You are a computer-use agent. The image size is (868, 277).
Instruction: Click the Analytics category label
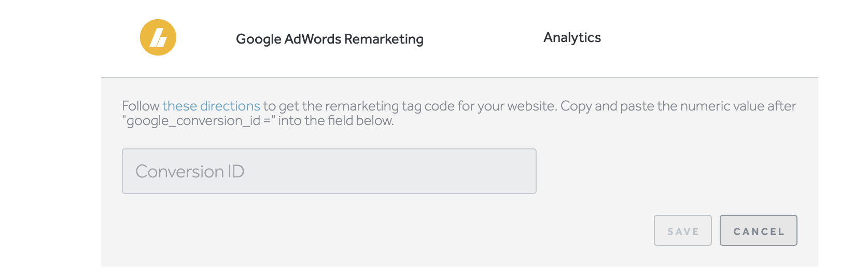click(572, 37)
